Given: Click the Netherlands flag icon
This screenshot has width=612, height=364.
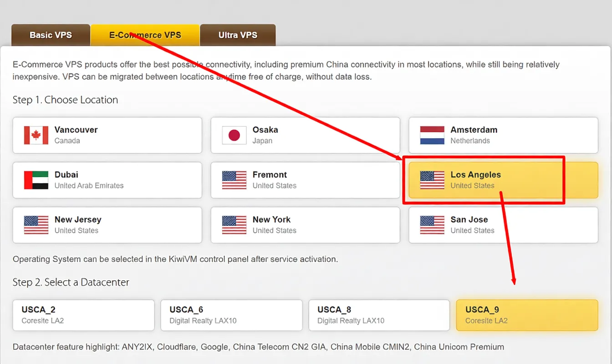Looking at the screenshot, I should point(432,135).
